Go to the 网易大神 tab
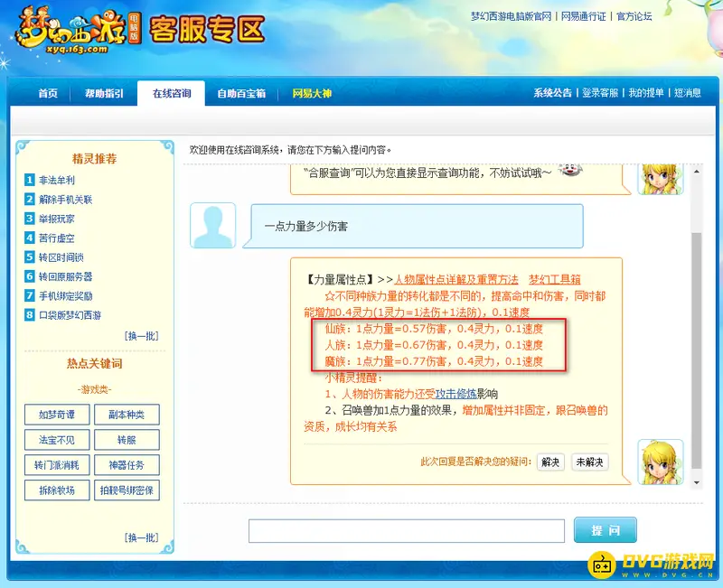Viewport: 723px width, 588px height. [x=312, y=94]
